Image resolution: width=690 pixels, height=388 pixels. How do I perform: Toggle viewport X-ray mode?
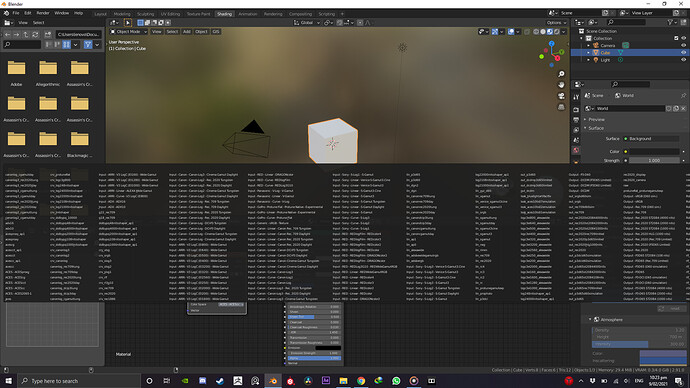[x=527, y=32]
